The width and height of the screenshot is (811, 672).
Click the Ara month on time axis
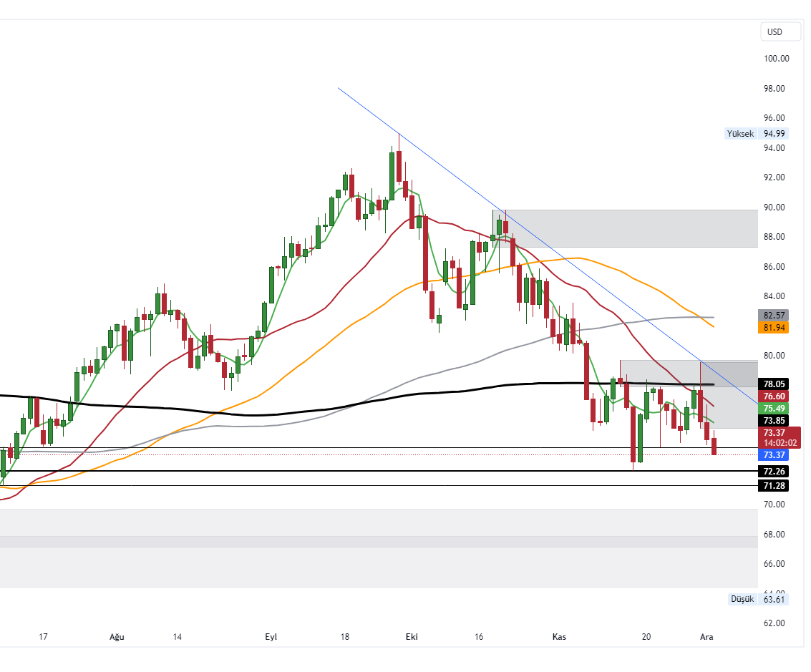tap(706, 637)
